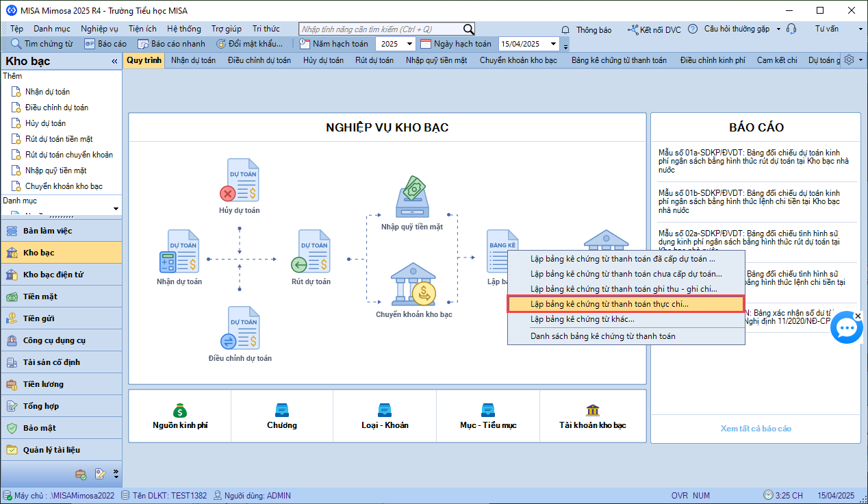Open Rút dự toán from the workflow diagram
The height and width of the screenshot is (504, 868).
click(x=311, y=252)
